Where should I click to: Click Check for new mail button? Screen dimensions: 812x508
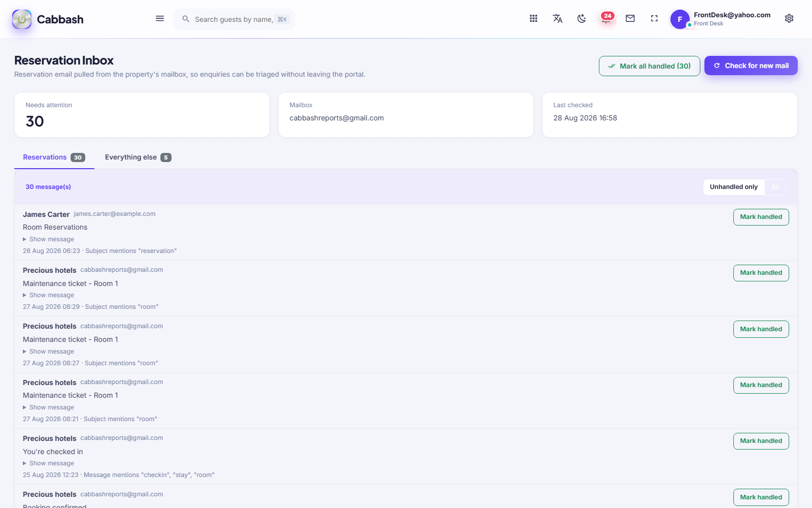751,66
